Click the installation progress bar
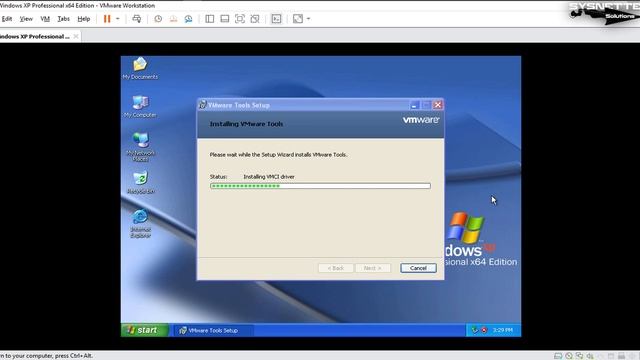 click(320, 186)
